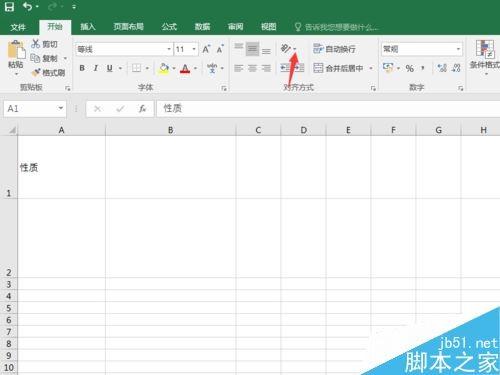Click the formula bar showing 性质

tap(328, 108)
